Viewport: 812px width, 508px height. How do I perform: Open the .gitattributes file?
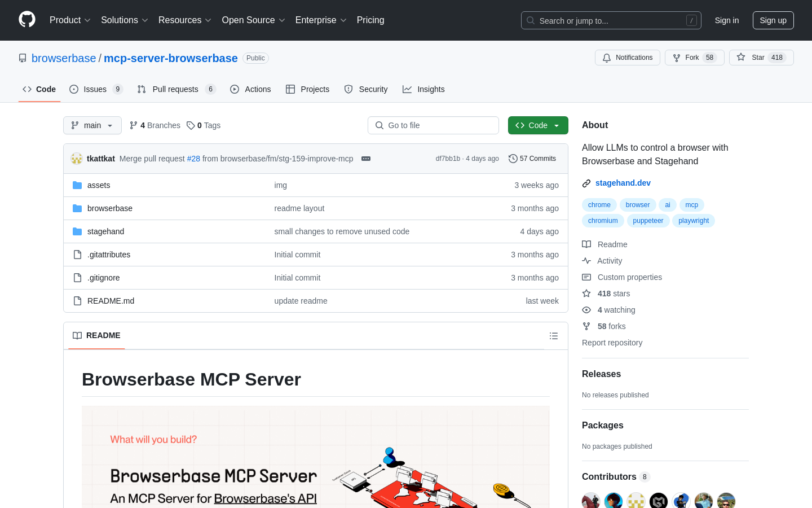pos(109,255)
